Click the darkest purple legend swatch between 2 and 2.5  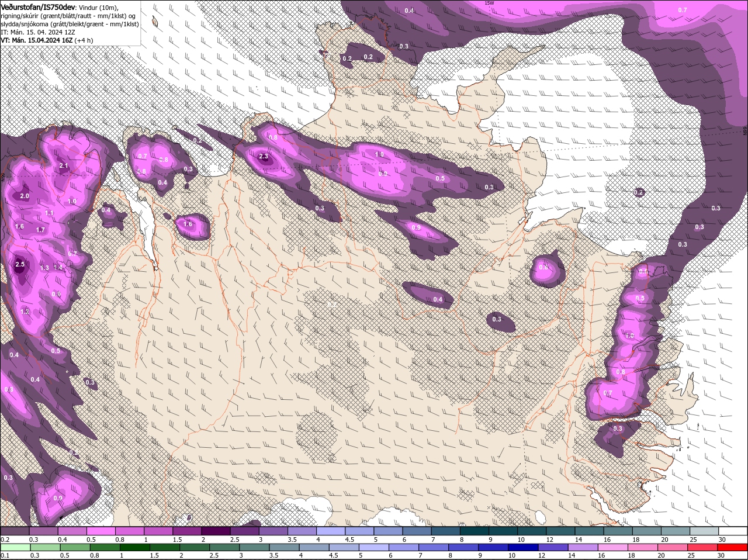coord(216,531)
